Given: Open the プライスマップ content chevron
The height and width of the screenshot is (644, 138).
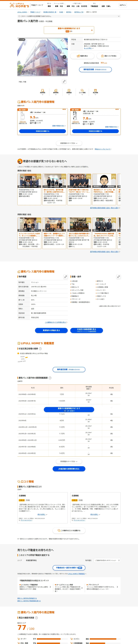Looking at the screenshot, I should click(117, 587).
